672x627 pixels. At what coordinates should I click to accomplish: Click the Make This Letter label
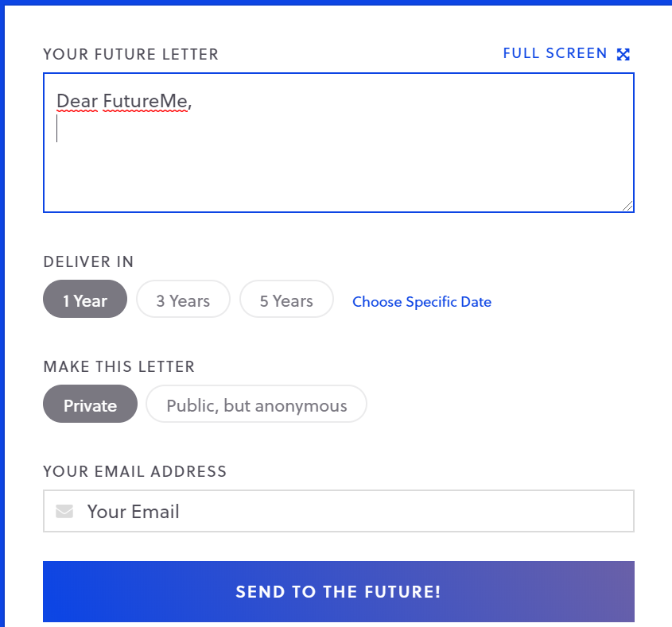(x=118, y=366)
